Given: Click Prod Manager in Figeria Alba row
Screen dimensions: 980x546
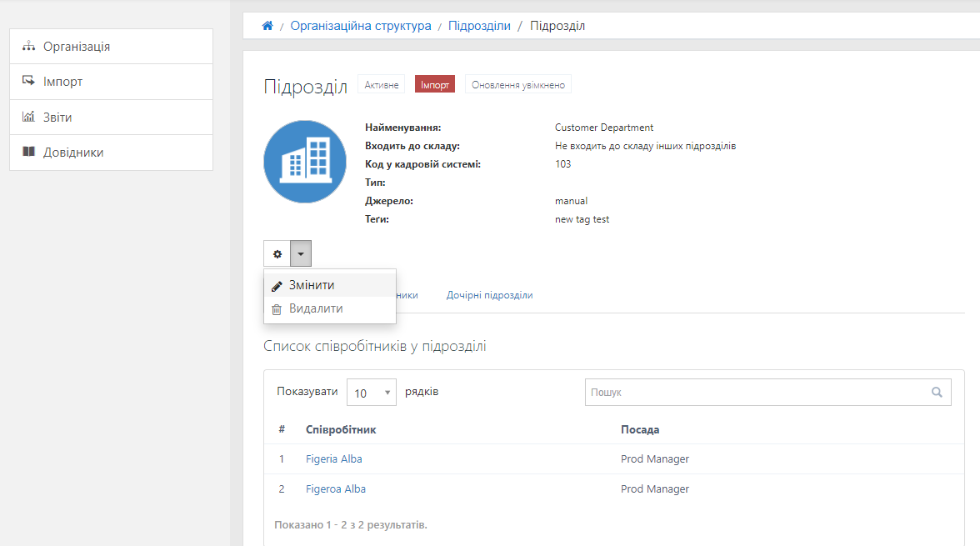Looking at the screenshot, I should pyautogui.click(x=655, y=458).
